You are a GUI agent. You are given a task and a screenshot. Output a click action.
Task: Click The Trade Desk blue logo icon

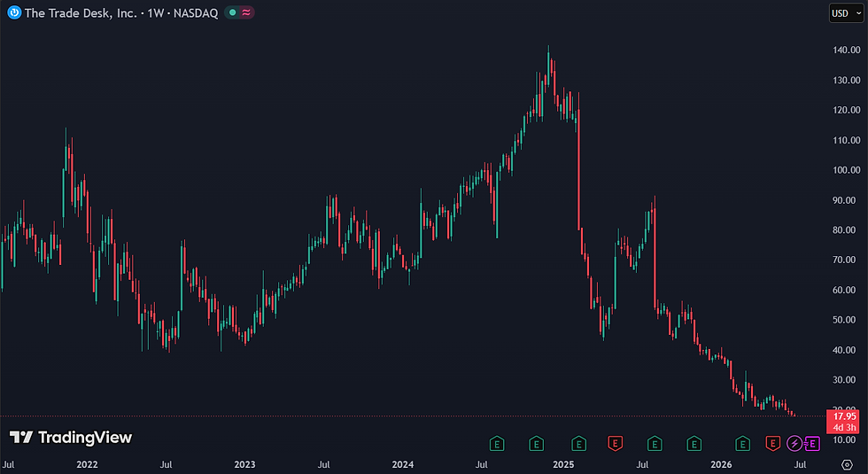coord(14,12)
